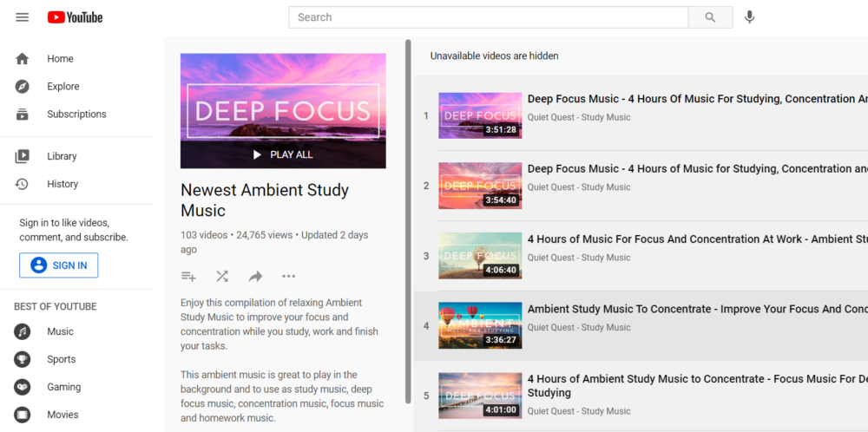Click the Home sidebar icon
This screenshot has height=432, width=868.
coord(23,59)
